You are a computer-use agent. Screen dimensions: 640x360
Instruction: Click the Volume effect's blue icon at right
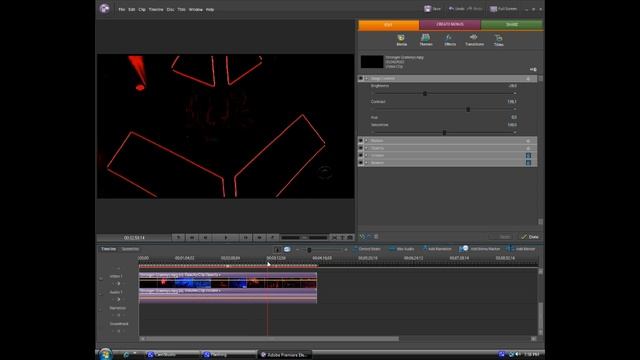coord(528,156)
